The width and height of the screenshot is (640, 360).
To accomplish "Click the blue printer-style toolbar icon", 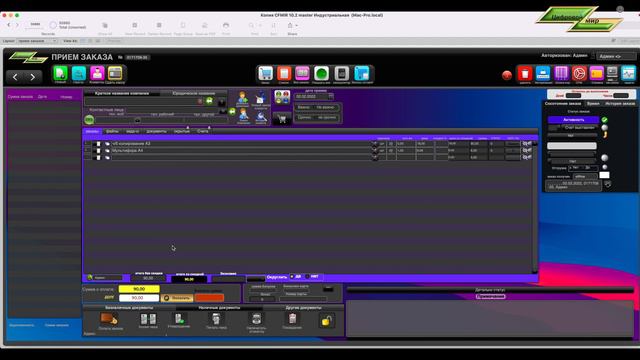I will coord(543,73).
